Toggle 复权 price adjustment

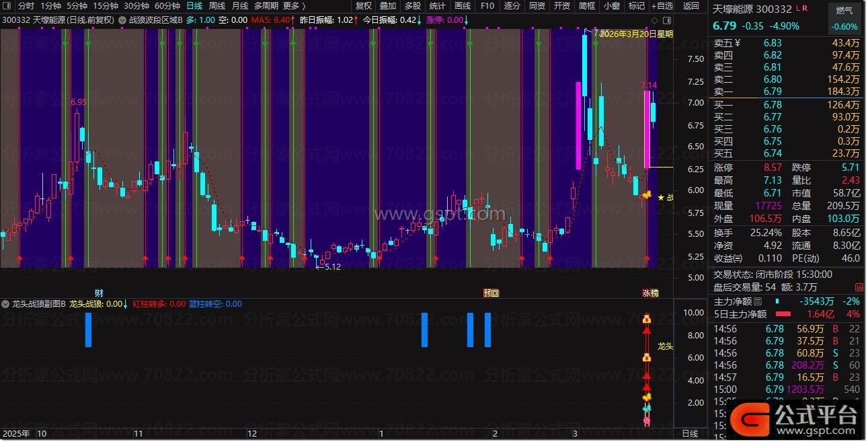(364, 6)
